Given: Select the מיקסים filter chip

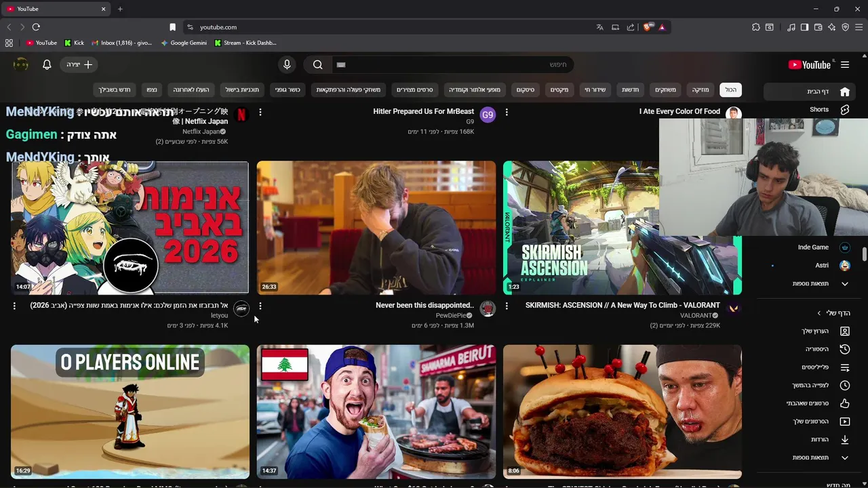Looking at the screenshot, I should [x=559, y=89].
